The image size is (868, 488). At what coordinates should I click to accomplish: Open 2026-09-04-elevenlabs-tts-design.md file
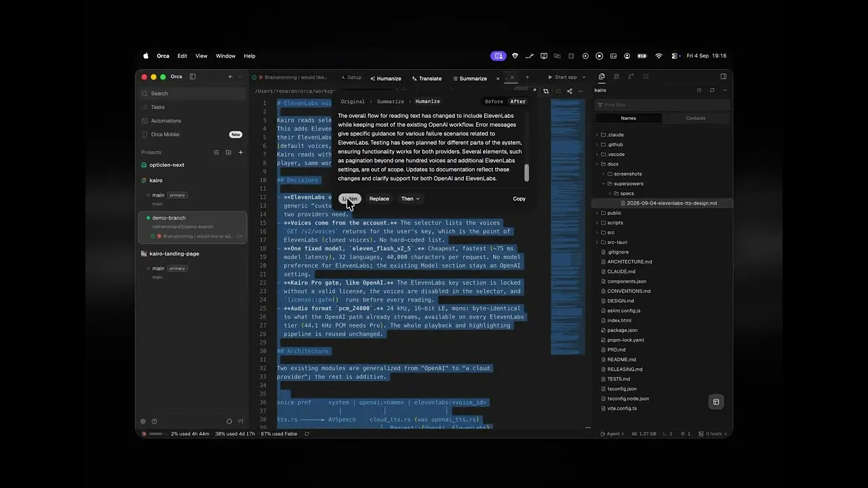662,203
